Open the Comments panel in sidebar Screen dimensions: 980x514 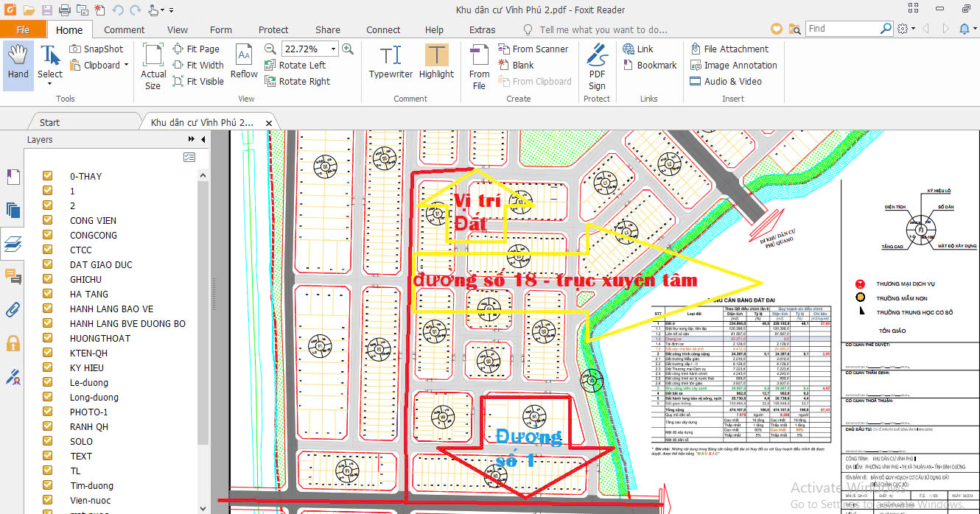[13, 276]
